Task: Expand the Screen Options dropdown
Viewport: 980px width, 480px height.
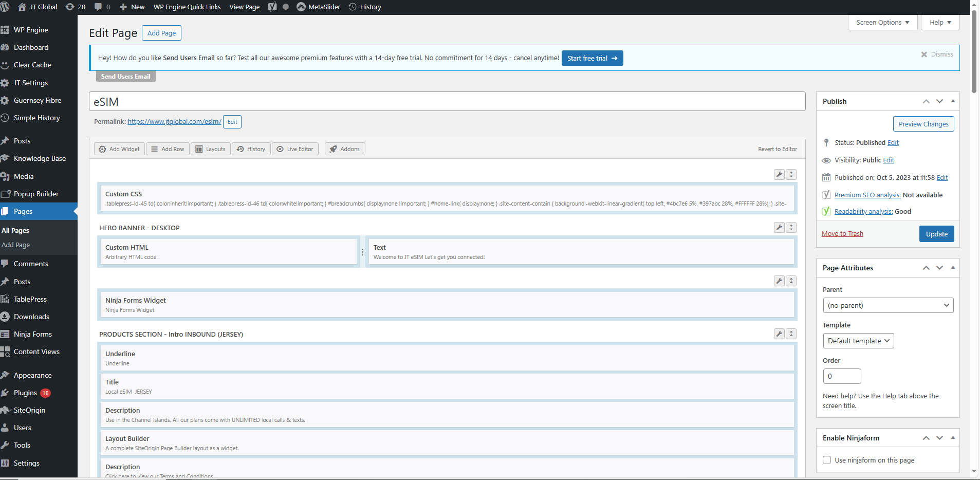Action: [882, 23]
